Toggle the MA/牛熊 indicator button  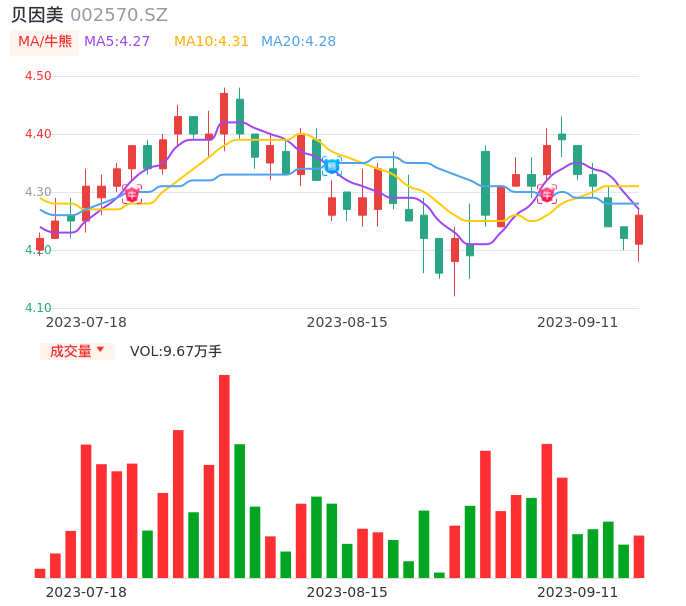(45, 42)
